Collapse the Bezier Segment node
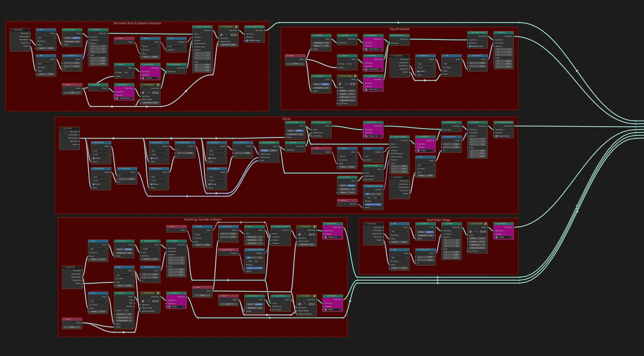This screenshot has height=356, width=644. click(x=261, y=143)
